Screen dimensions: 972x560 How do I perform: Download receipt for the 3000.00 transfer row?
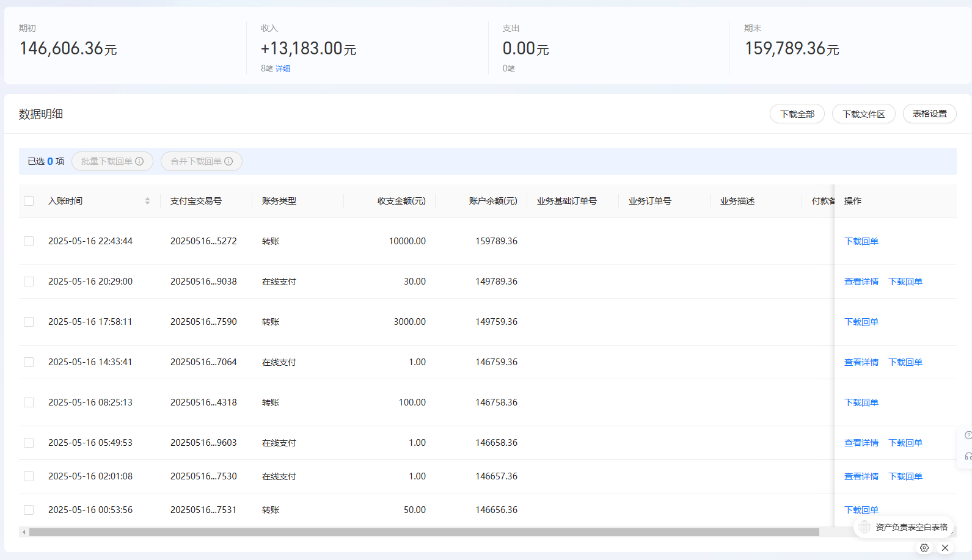861,322
